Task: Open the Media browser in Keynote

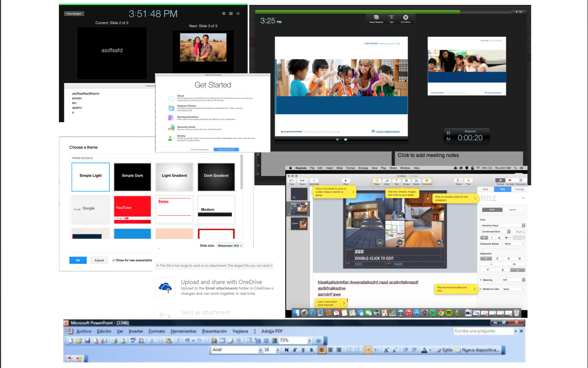Action: click(416, 182)
